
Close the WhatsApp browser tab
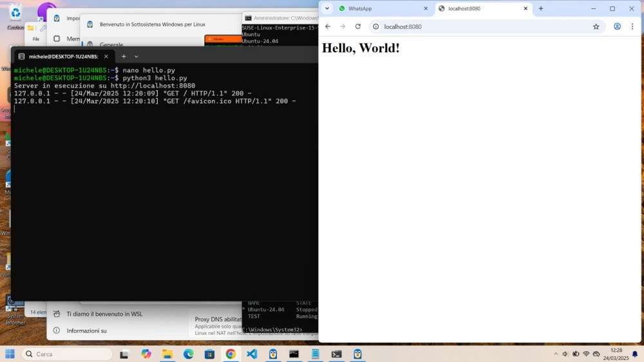tap(425, 8)
